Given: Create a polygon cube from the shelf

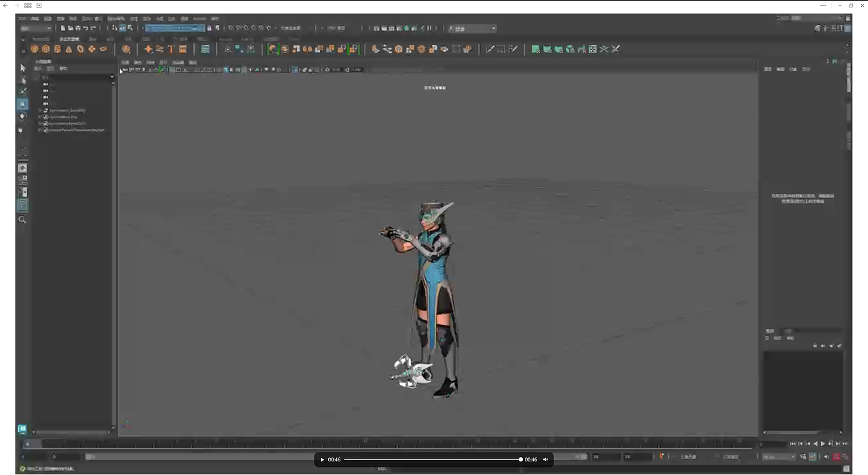Looking at the screenshot, I should [x=45, y=49].
